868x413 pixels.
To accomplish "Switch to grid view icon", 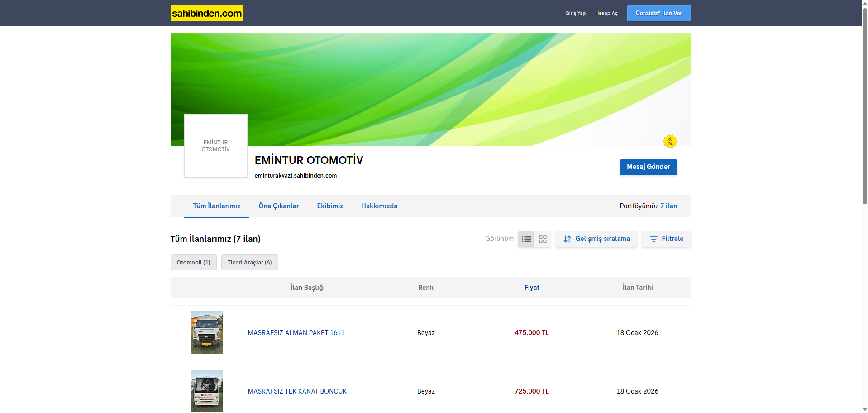I will pyautogui.click(x=543, y=239).
